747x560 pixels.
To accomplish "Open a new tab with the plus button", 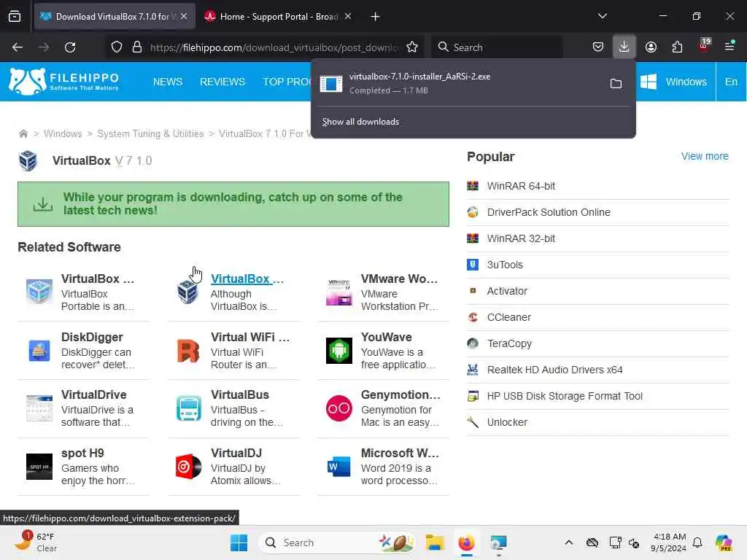I will [x=375, y=17].
